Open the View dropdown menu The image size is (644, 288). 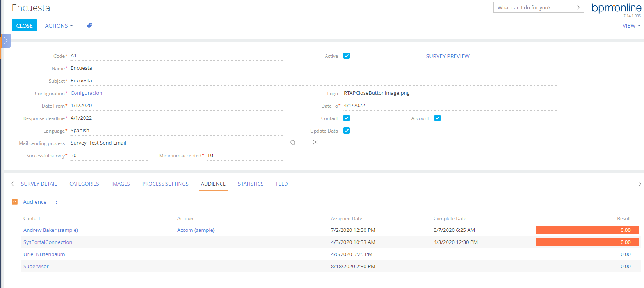tap(631, 26)
